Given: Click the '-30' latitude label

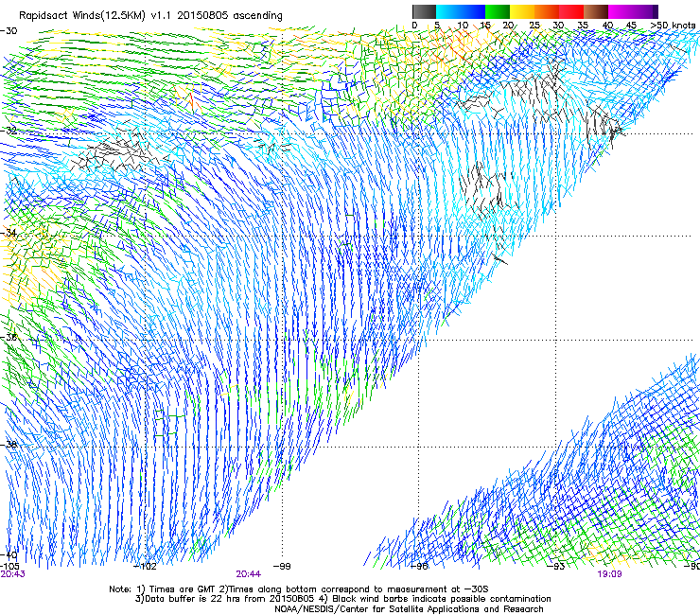Looking at the screenshot, I should pos(9,30).
